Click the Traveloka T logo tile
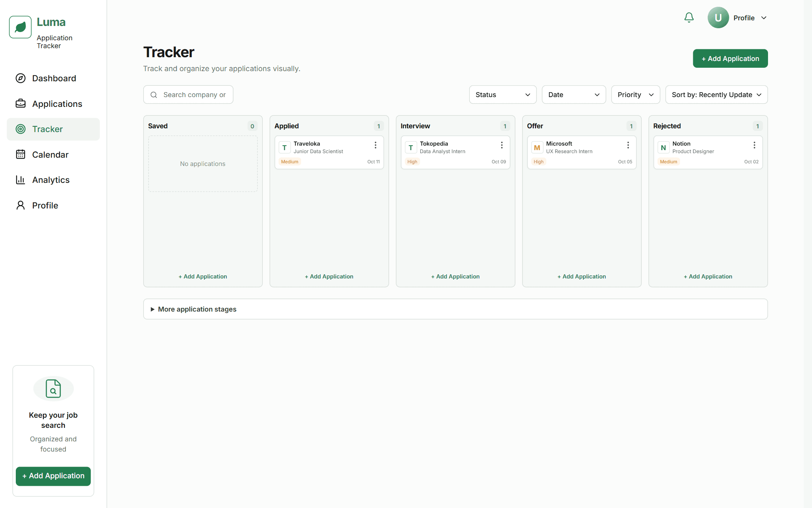This screenshot has height=508, width=812. 285,148
